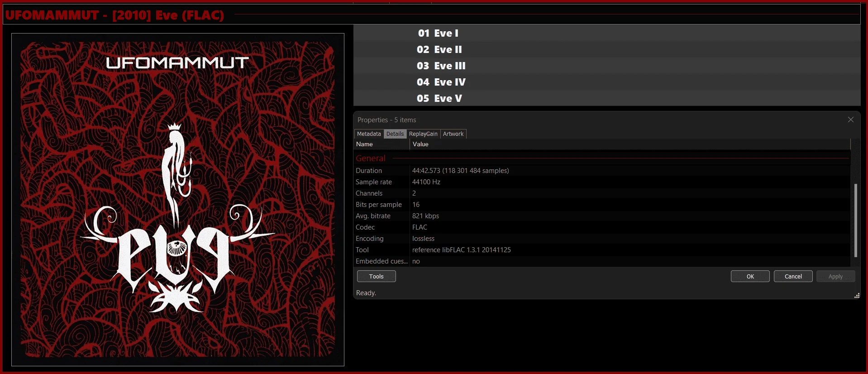868x374 pixels.
Task: Select track 05 Eve V
Action: pos(607,98)
